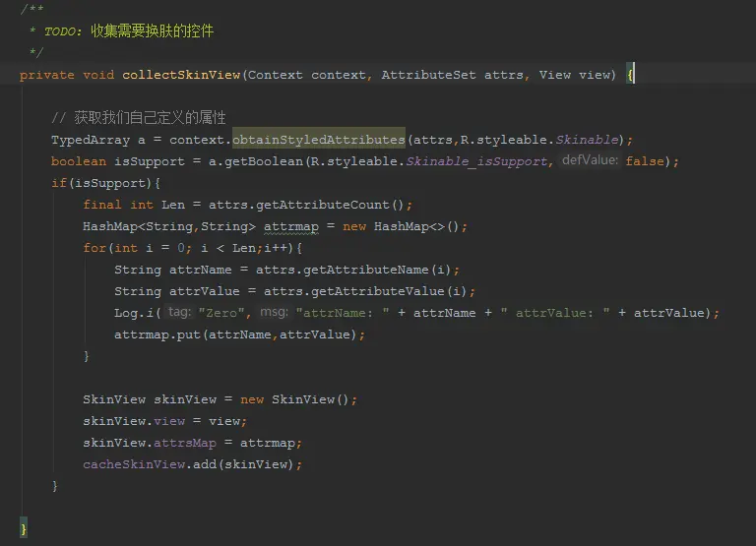Click the if keyword before (isSupport)
The height and width of the screenshot is (546, 756).
point(59,183)
